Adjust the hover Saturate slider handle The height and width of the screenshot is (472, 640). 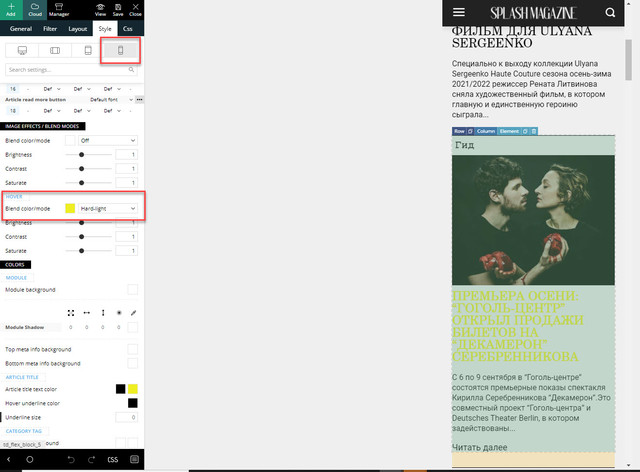[x=82, y=251]
